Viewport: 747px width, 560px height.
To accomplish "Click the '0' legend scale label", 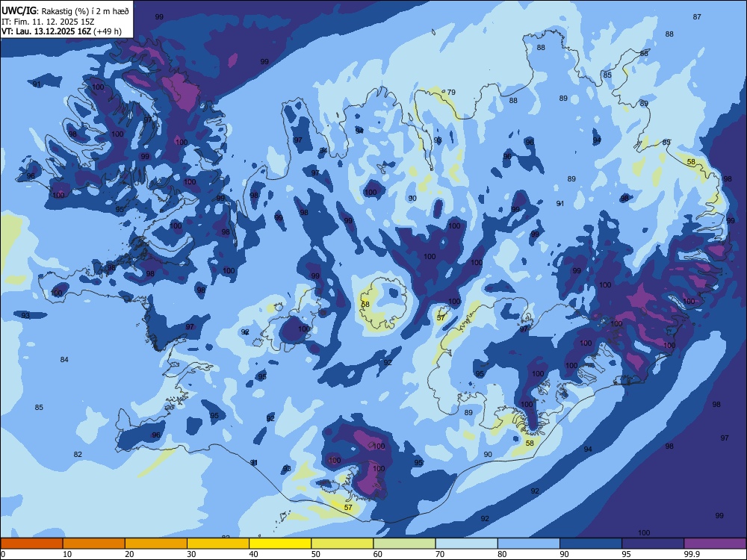I will (x=3, y=554).
